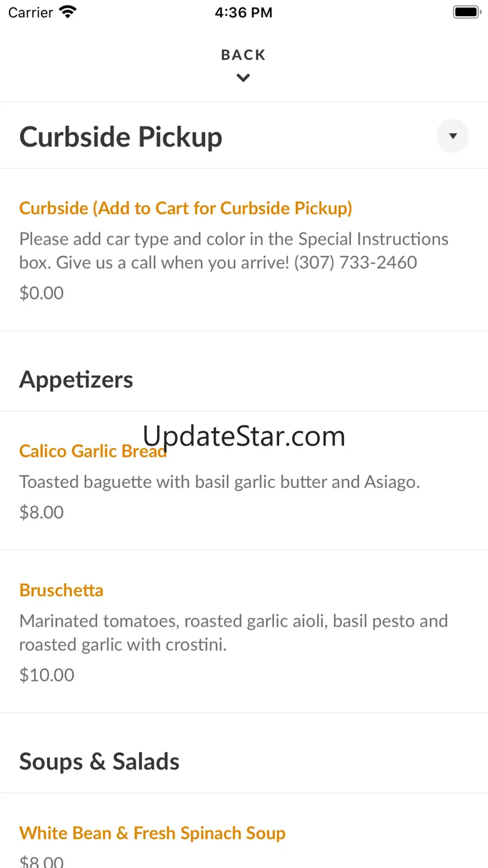
Task: Select the $8.00 garlic bread price
Action: 41,512
